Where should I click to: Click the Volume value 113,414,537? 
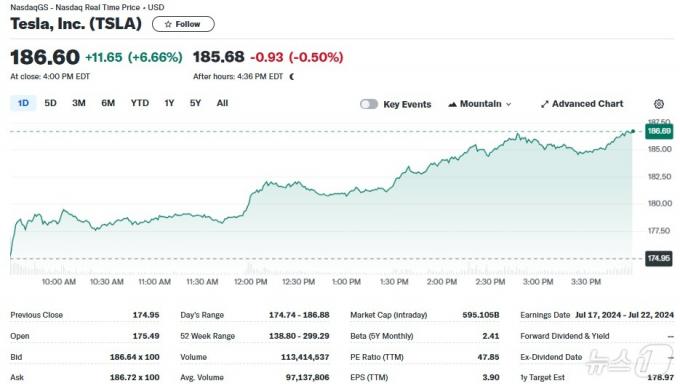[x=305, y=357]
